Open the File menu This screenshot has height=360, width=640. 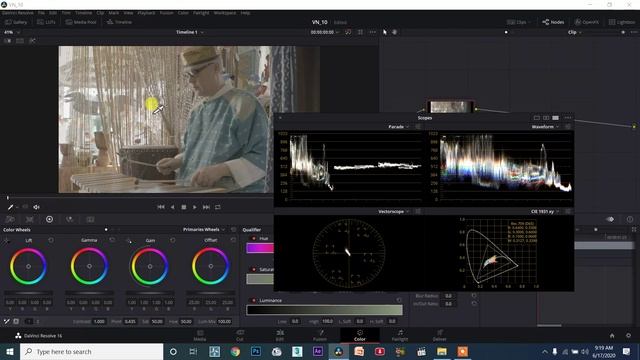(x=41, y=13)
